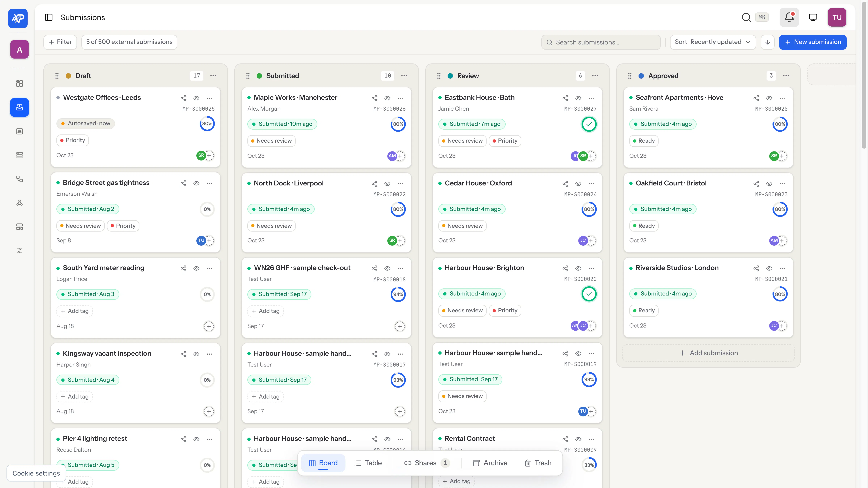Open the Submitted column options menu
This screenshot has width=868, height=488.
pos(404,75)
